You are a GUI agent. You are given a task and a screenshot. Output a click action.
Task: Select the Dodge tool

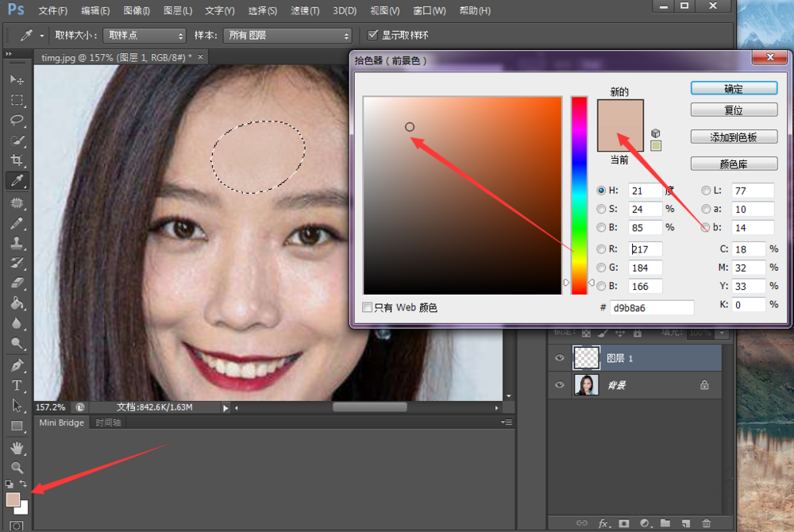(x=17, y=344)
